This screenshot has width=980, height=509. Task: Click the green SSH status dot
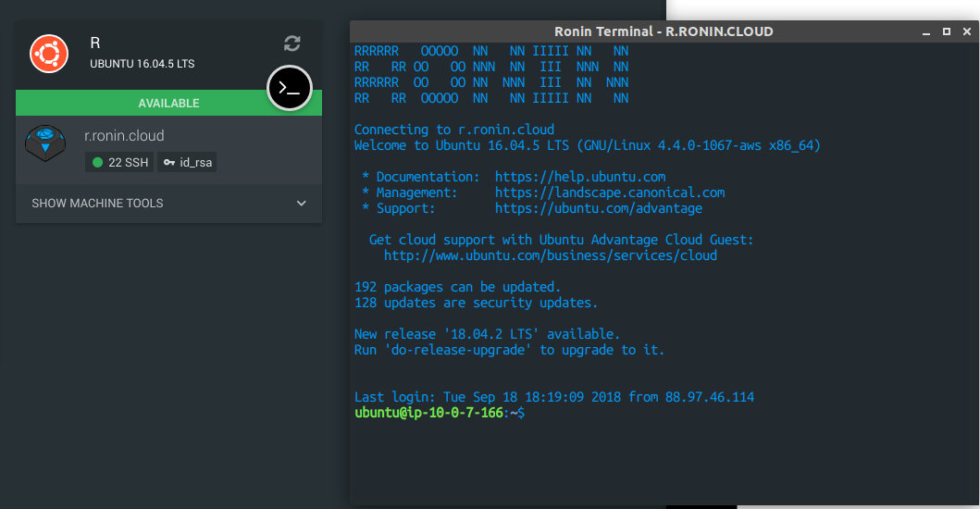pos(97,163)
